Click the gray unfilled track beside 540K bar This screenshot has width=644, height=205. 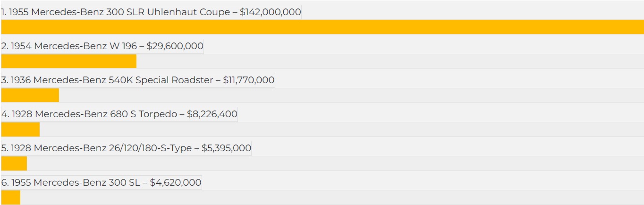(351, 95)
